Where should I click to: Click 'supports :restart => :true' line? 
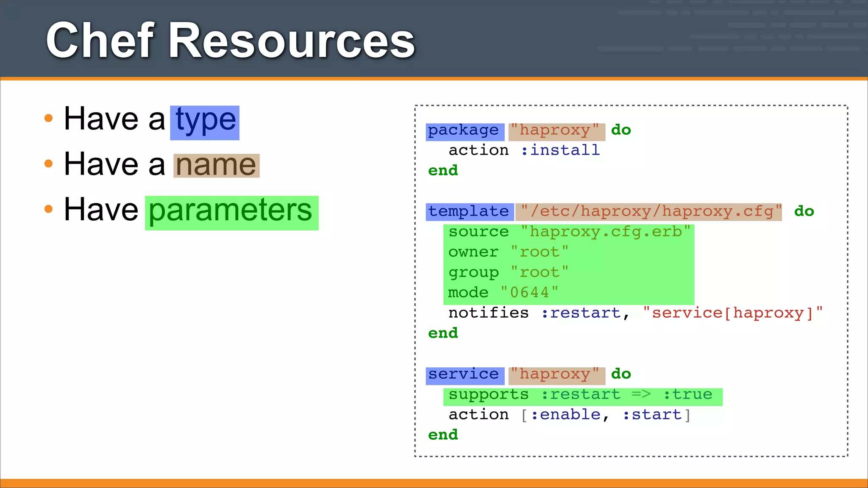[581, 395]
